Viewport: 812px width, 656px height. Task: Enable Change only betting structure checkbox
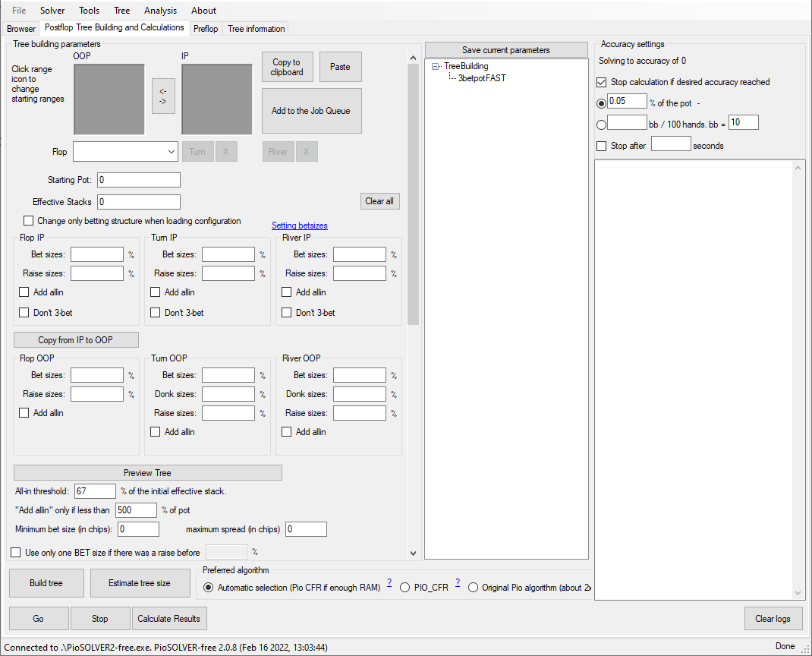coord(29,221)
